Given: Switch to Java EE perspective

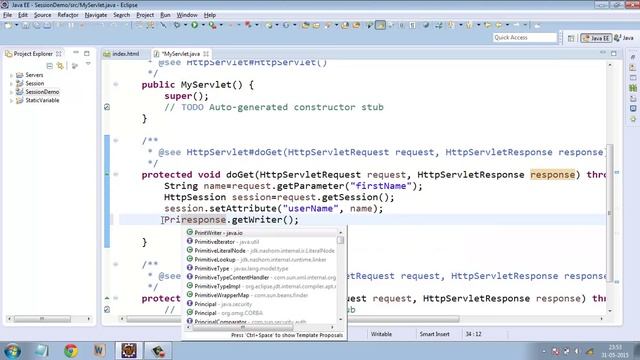Looking at the screenshot, I should 596,38.
